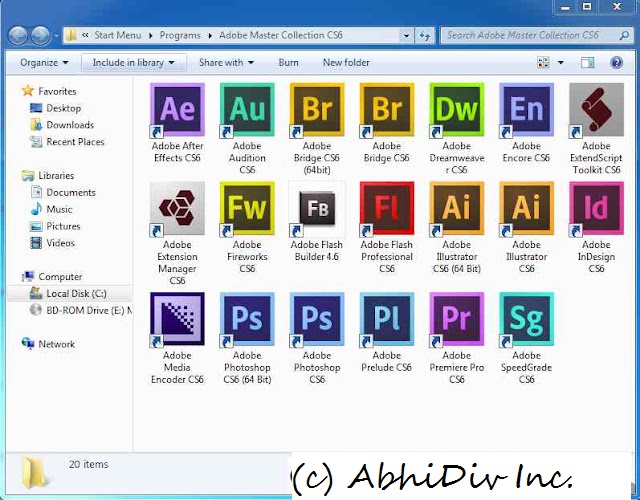Select Computer in navigation pane
Image resolution: width=640 pixels, height=500 pixels.
(60, 277)
